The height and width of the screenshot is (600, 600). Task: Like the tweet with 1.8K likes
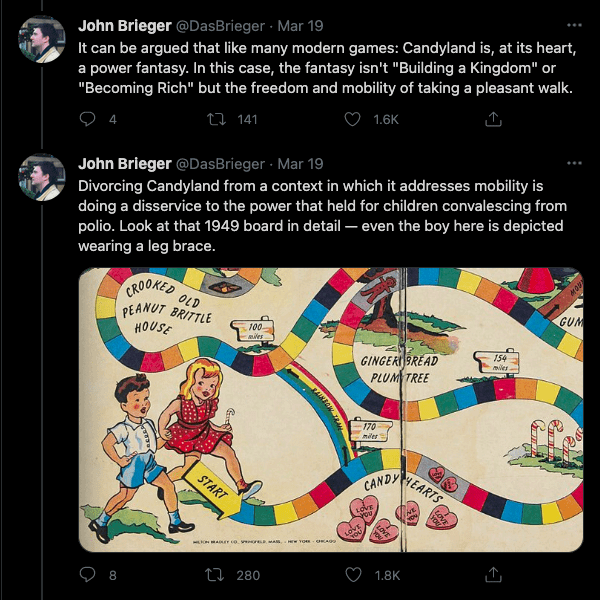coord(352,574)
